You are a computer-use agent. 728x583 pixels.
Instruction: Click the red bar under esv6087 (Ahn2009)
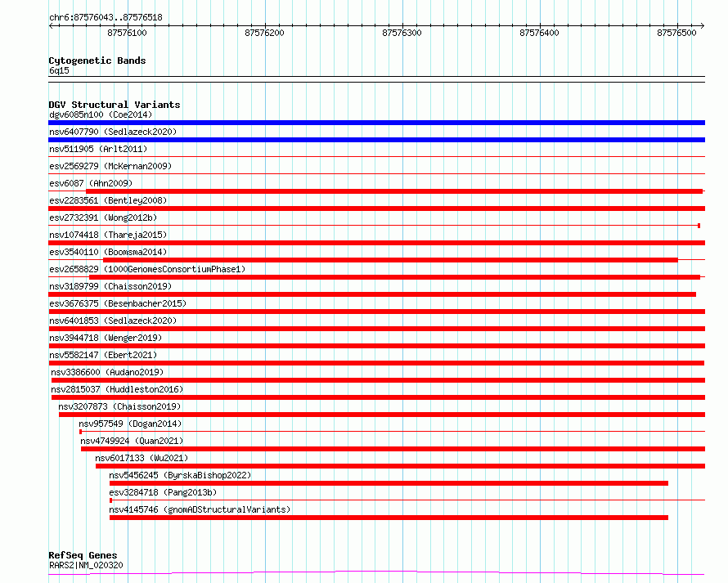click(394, 191)
